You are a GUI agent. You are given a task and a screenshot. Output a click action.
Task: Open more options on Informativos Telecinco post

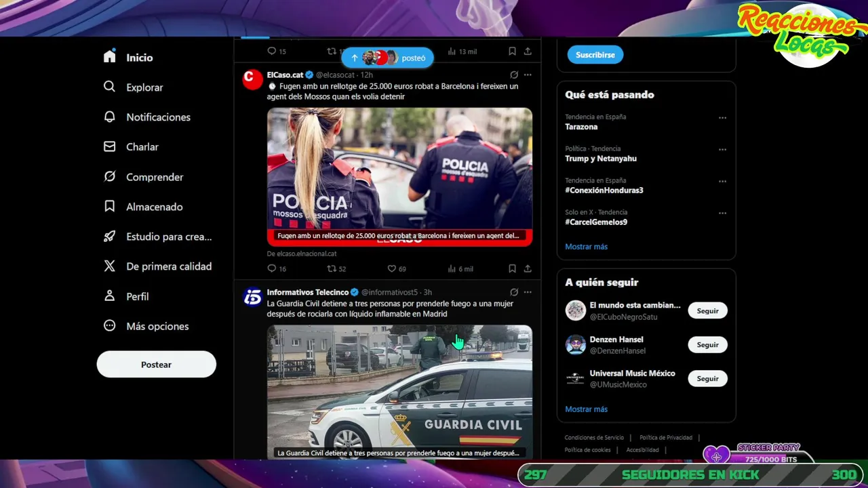tap(528, 292)
